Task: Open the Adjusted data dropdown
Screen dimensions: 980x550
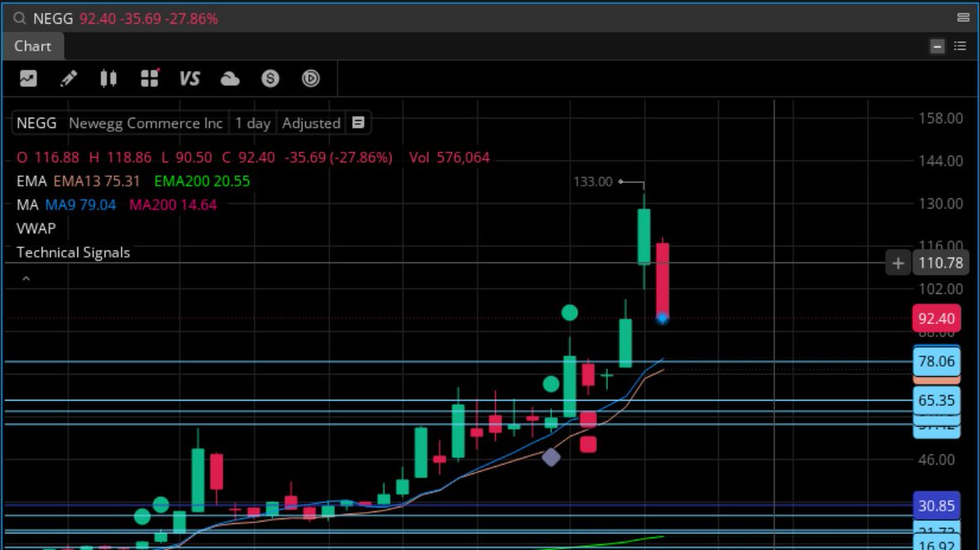Action: point(311,123)
